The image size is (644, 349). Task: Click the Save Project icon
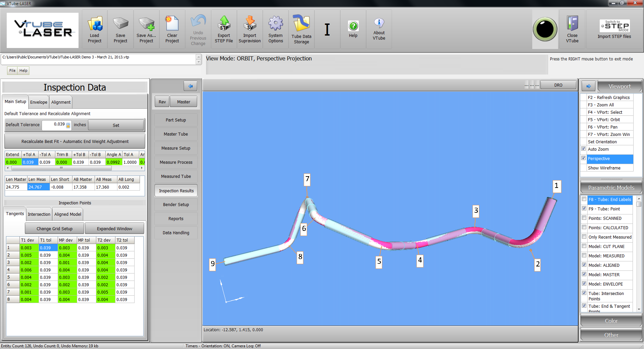pyautogui.click(x=120, y=25)
